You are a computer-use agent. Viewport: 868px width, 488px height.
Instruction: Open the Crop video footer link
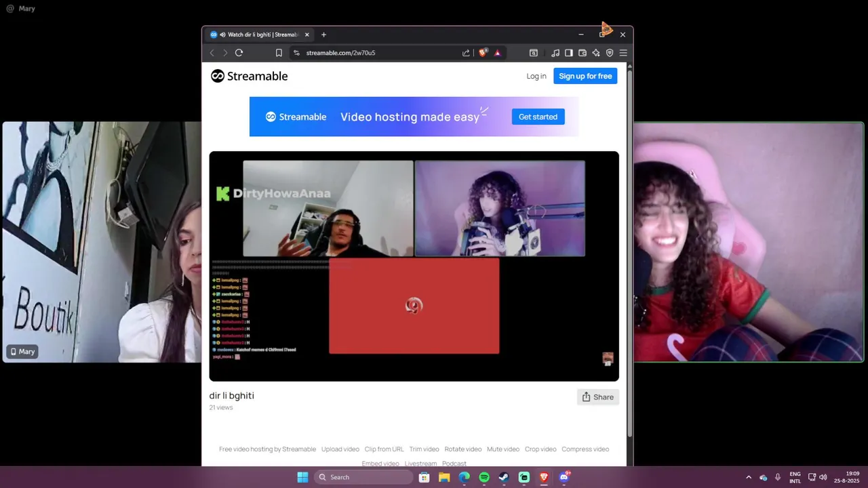540,449
